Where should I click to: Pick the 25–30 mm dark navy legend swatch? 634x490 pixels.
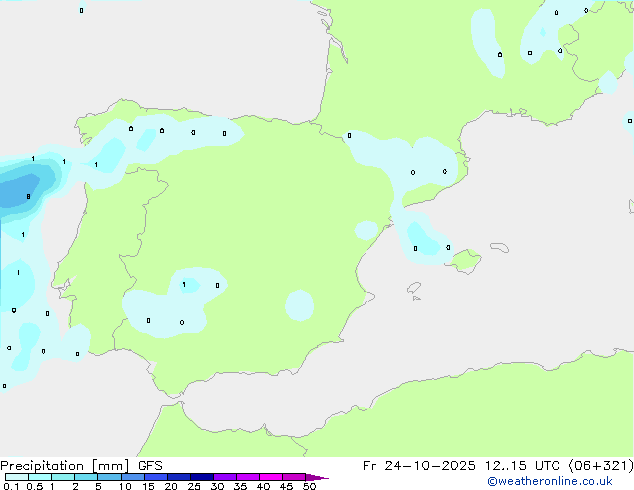point(202,477)
